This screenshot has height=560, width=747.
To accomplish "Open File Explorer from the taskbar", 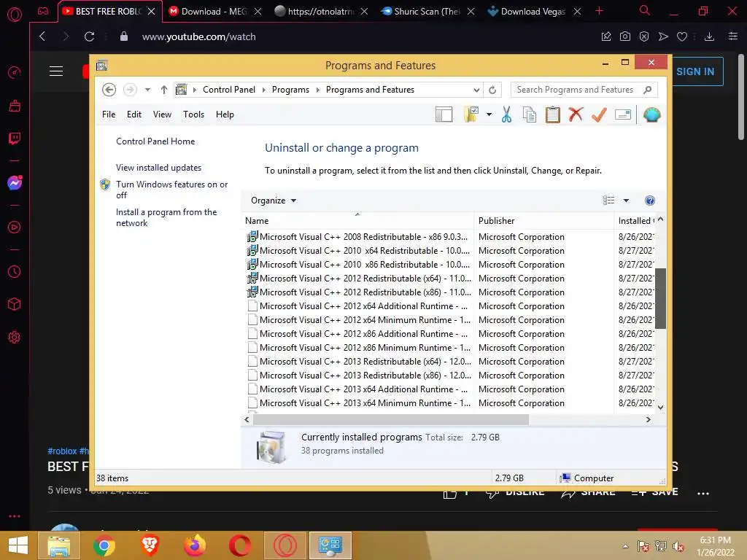I will pos(58,545).
